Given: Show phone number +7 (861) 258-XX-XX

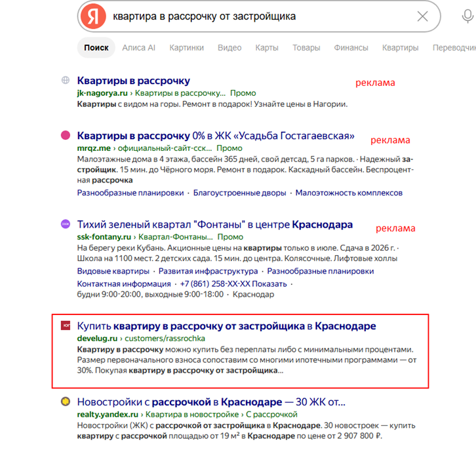Looking at the screenshot, I should click(x=233, y=283).
